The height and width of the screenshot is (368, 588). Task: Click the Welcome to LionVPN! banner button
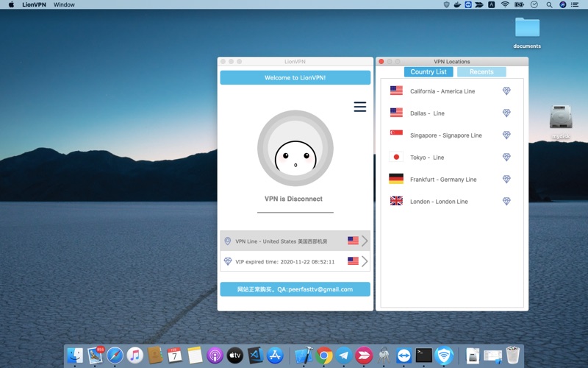point(295,78)
